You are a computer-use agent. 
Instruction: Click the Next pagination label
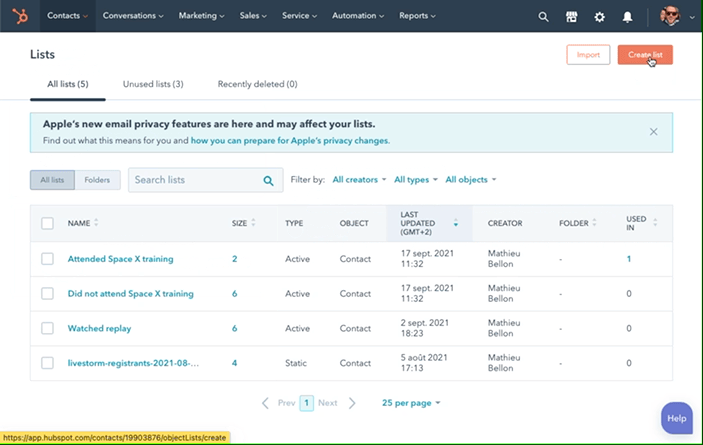pos(327,403)
